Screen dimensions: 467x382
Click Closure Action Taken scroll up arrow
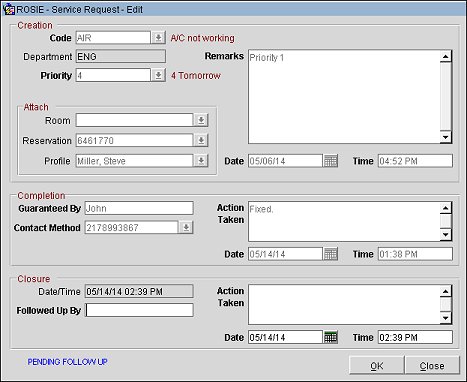(x=446, y=291)
